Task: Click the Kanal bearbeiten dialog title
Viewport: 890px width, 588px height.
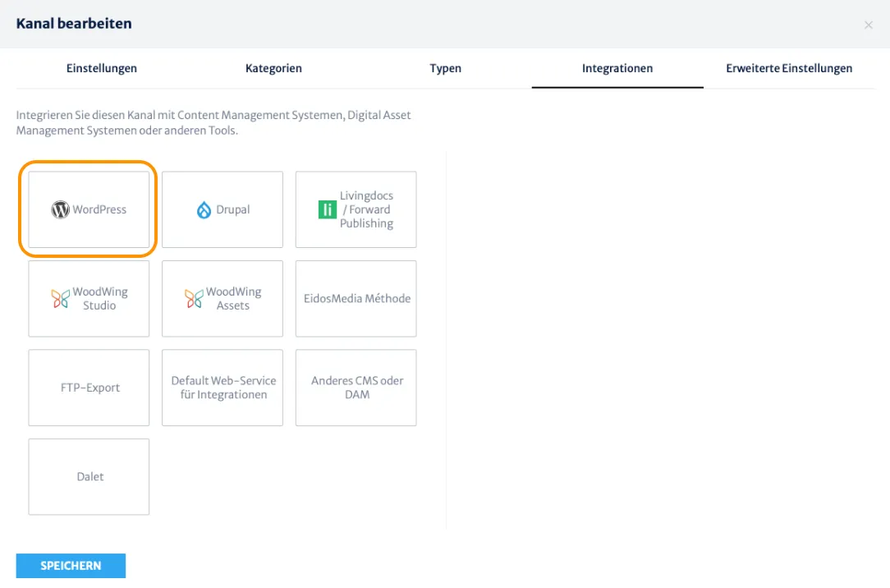Action: point(74,24)
